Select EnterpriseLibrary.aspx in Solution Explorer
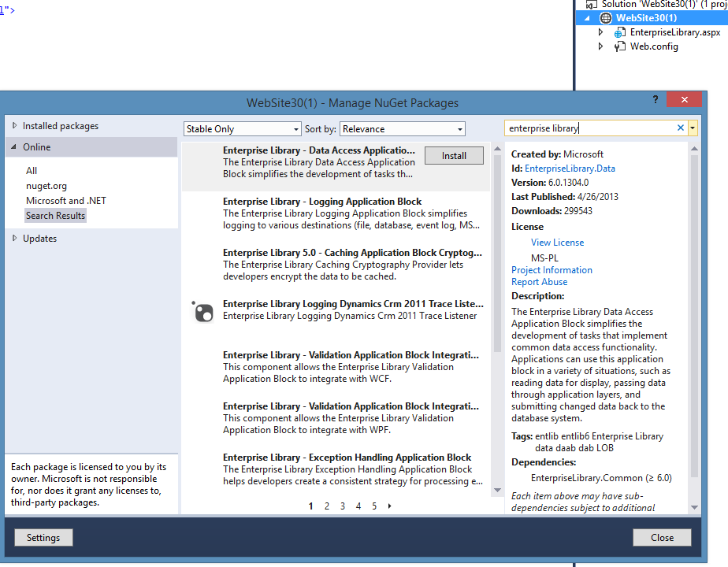This screenshot has width=728, height=567. click(675, 32)
